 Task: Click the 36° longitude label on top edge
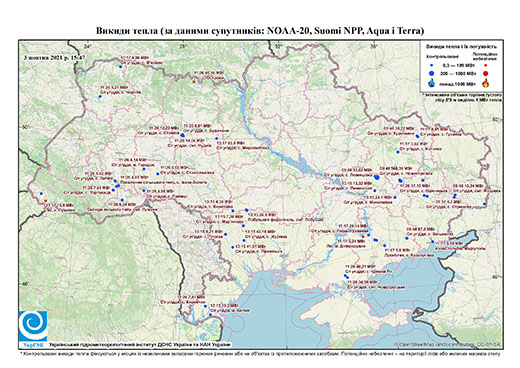374,46
